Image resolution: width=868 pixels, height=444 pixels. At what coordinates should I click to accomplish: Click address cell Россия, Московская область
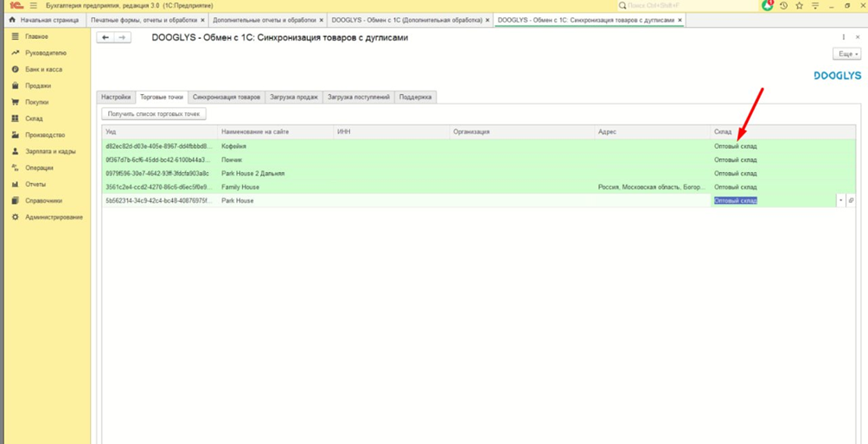[x=652, y=187]
